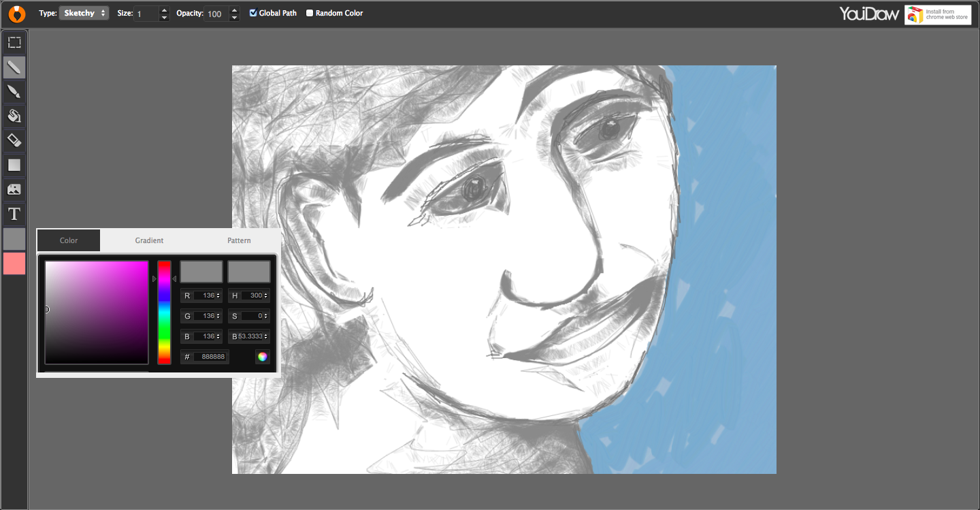
Task: Select the Text tool
Action: 14,214
